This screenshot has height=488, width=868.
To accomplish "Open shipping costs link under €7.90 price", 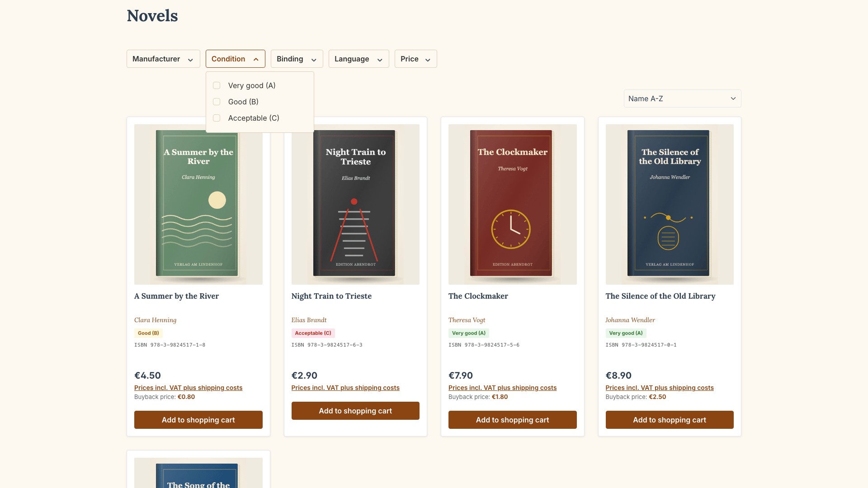I will (x=502, y=388).
